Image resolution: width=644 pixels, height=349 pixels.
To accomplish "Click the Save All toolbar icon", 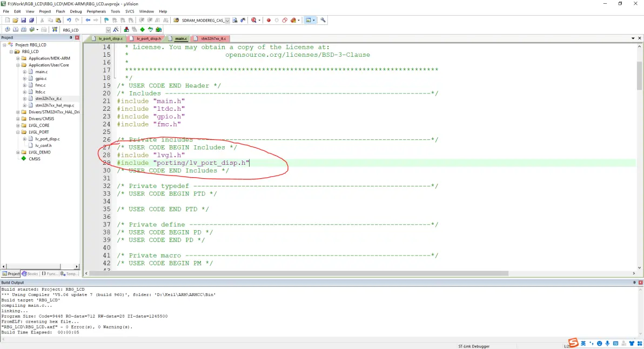I will pyautogui.click(x=31, y=21).
